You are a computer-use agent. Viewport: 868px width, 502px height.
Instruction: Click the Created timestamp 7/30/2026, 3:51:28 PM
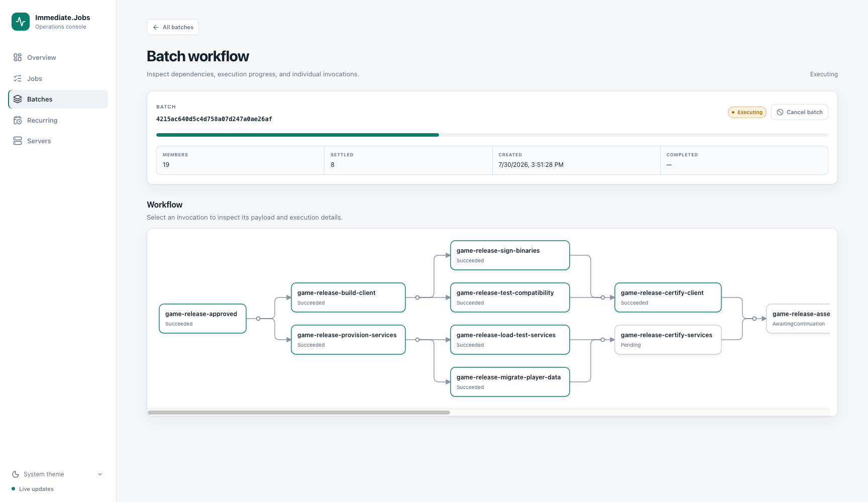pyautogui.click(x=531, y=165)
